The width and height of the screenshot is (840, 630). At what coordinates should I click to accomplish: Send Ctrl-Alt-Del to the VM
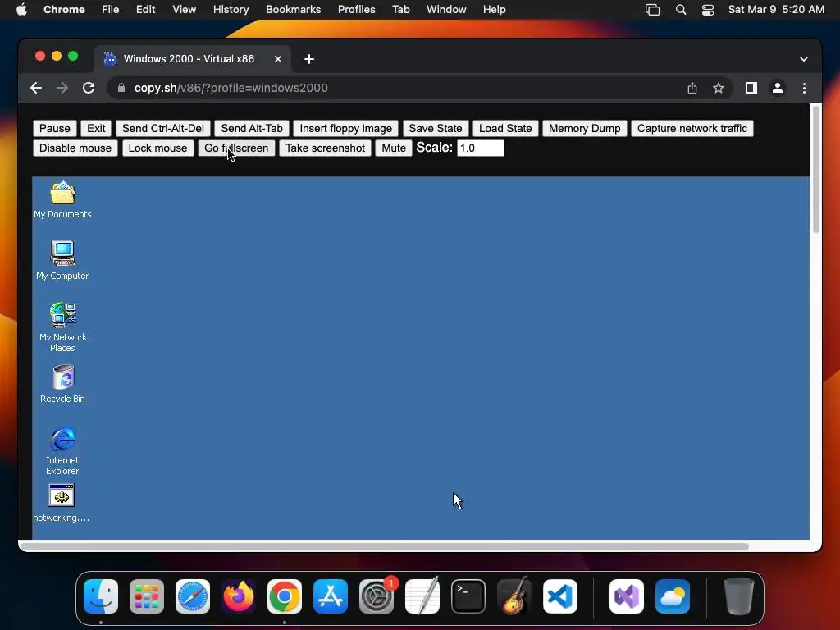(163, 129)
